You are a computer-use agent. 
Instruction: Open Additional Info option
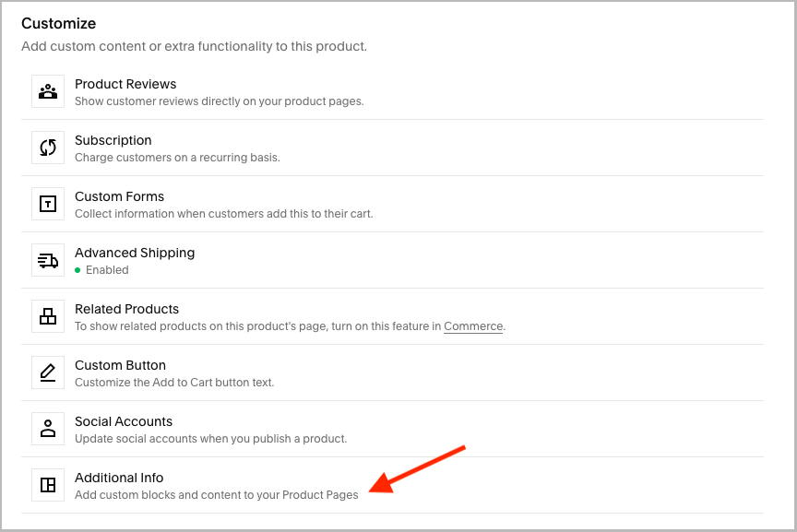click(392, 485)
